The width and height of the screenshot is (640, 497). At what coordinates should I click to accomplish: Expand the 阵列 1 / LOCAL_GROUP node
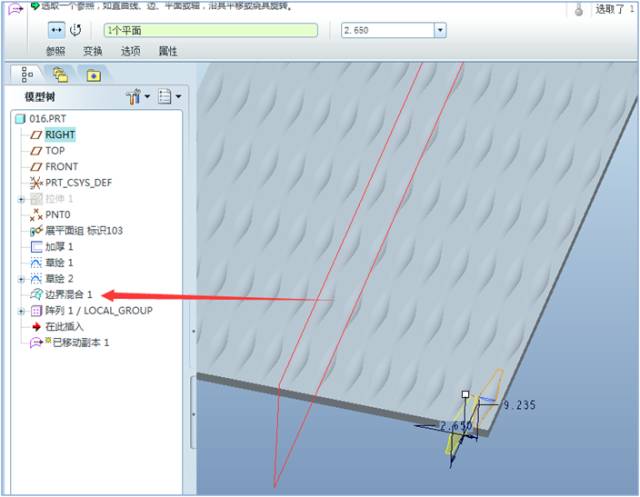(21, 311)
